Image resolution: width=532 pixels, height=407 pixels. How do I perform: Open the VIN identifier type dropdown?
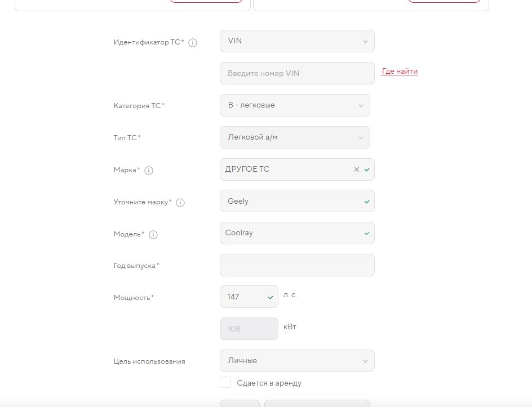297,41
